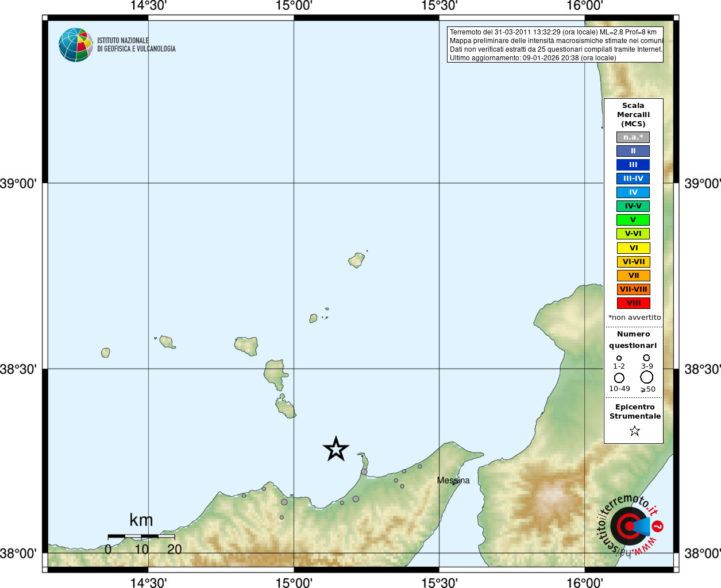The height and width of the screenshot is (588, 721).
Task: Click the III-IV intensity swatch
Action: 633,179
